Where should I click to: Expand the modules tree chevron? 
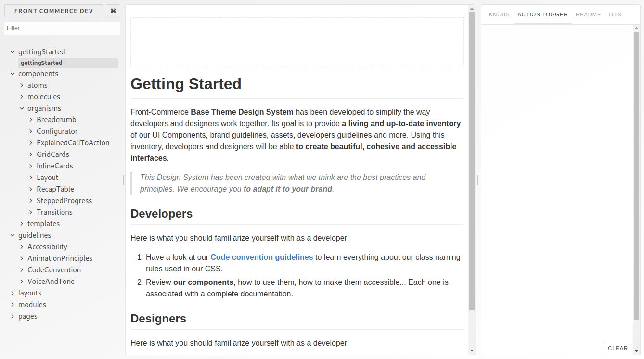point(13,305)
